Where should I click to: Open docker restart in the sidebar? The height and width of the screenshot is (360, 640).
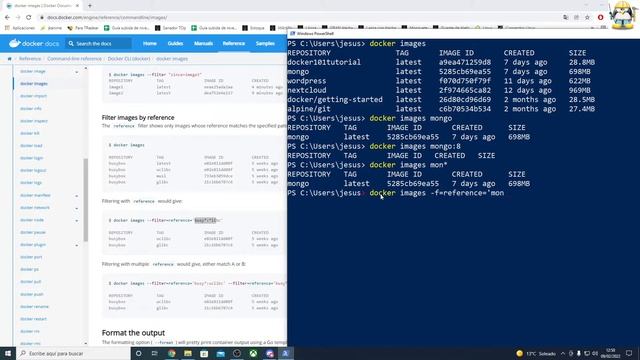coord(33,319)
